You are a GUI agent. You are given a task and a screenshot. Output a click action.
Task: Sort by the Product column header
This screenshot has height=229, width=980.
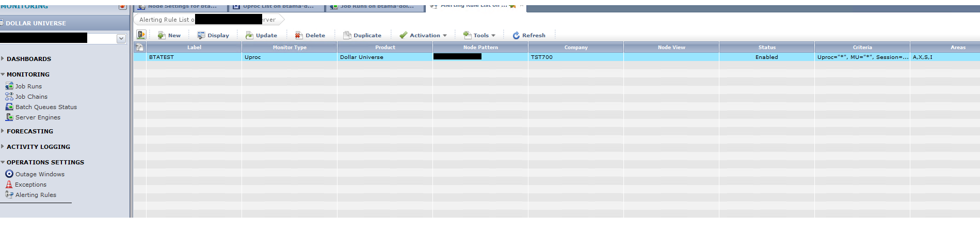coord(385,47)
